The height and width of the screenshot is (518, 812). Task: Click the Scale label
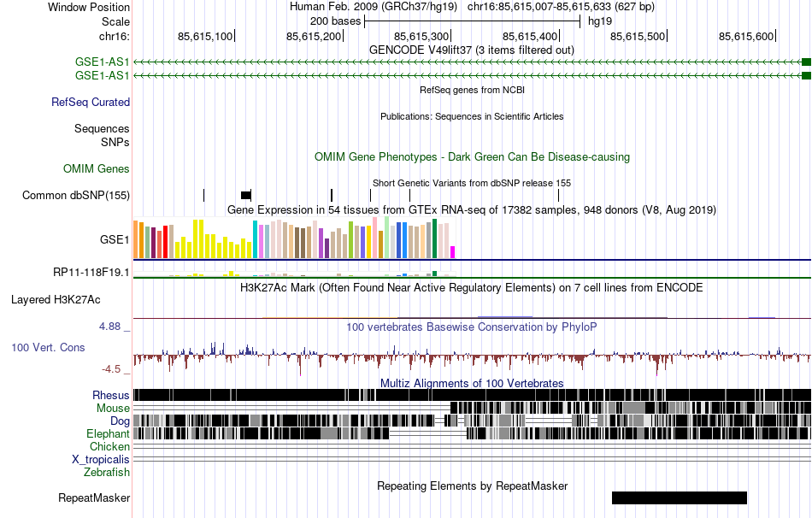pyautogui.click(x=115, y=21)
